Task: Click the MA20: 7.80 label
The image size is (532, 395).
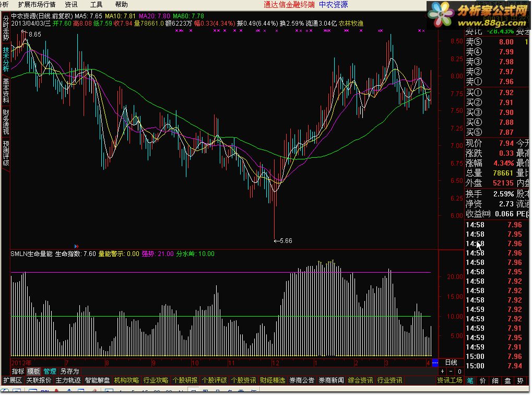Action: (155, 16)
